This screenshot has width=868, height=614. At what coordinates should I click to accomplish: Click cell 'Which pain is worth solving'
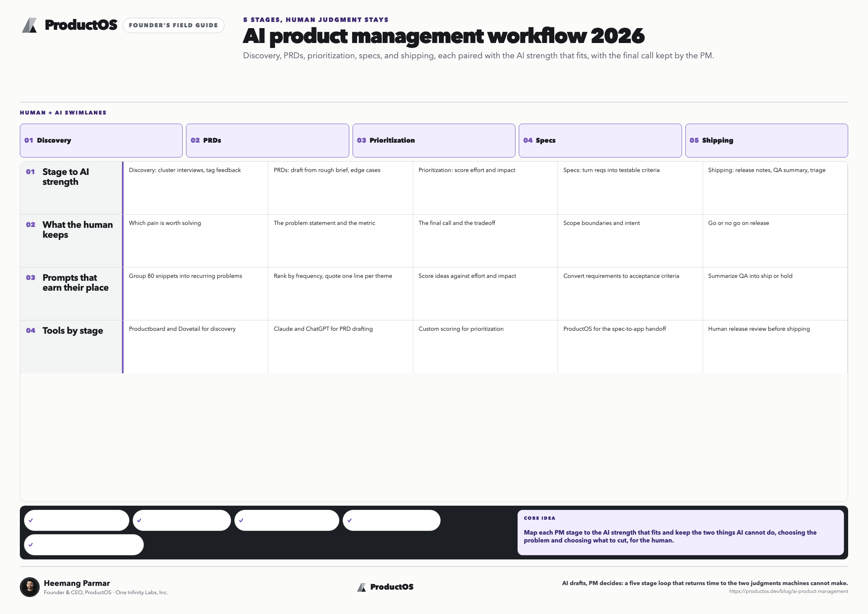[x=196, y=241]
